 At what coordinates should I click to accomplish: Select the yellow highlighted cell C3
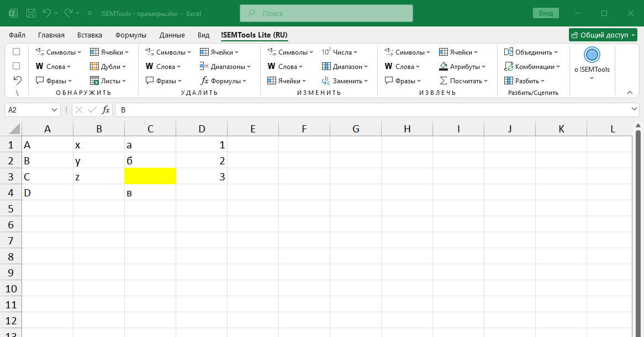[150, 176]
